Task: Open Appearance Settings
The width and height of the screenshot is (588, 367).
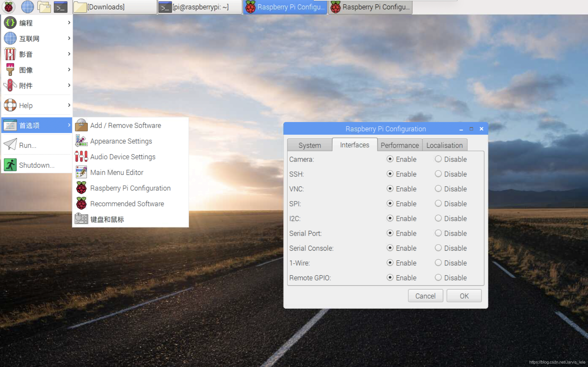Action: [121, 141]
